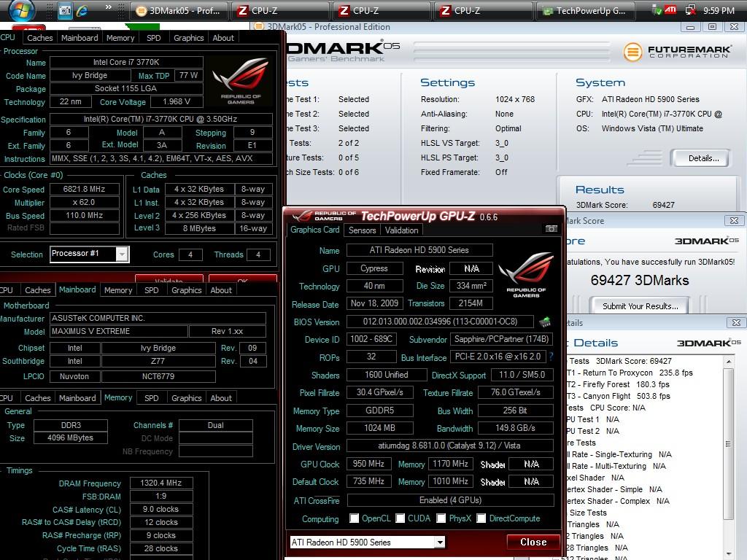This screenshot has width=747, height=560.
Task: Click the Close button in GPU-Z
Action: tap(533, 542)
